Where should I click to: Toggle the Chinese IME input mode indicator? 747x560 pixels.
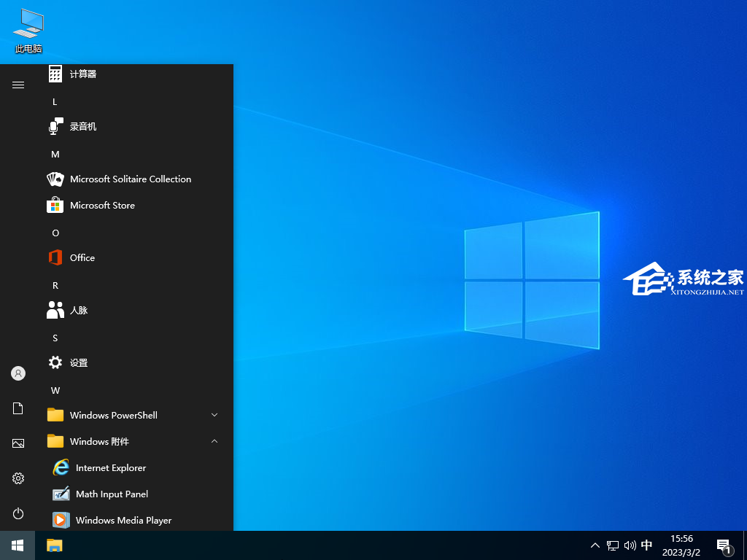646,545
